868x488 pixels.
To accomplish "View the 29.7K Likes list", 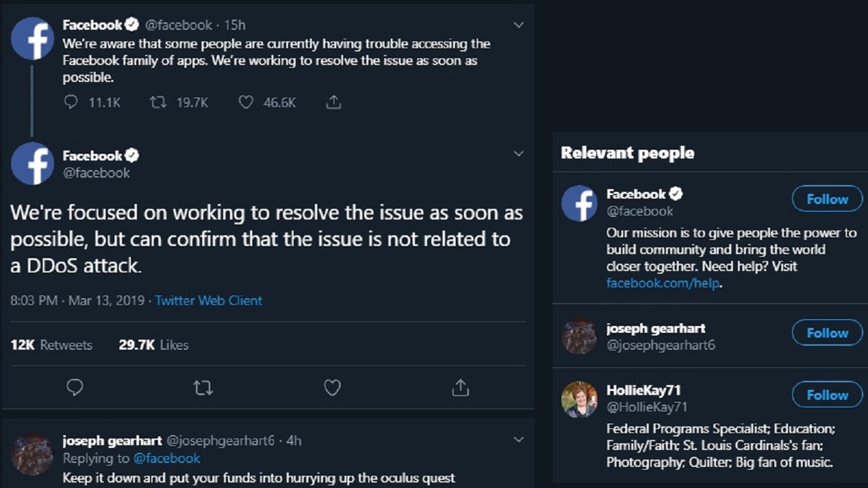I will pyautogui.click(x=154, y=345).
